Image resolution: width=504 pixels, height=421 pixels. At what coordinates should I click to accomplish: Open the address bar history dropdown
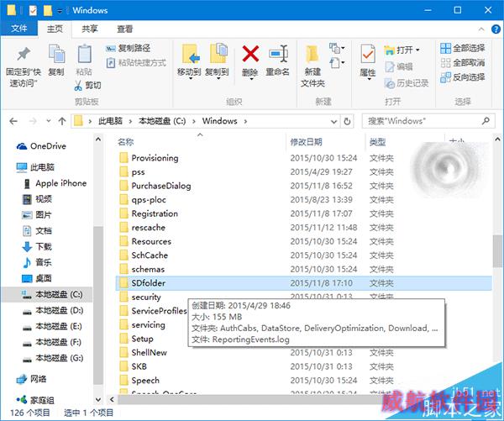[x=334, y=122]
